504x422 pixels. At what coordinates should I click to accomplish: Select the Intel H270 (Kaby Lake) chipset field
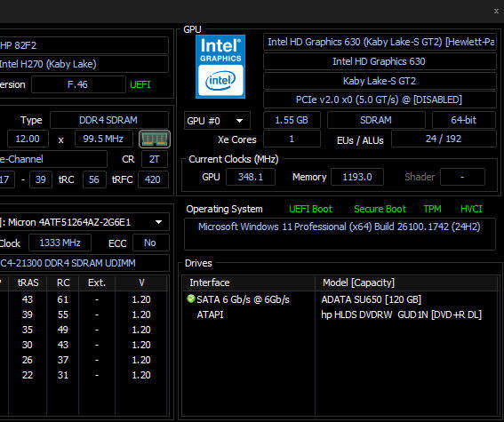click(x=84, y=64)
